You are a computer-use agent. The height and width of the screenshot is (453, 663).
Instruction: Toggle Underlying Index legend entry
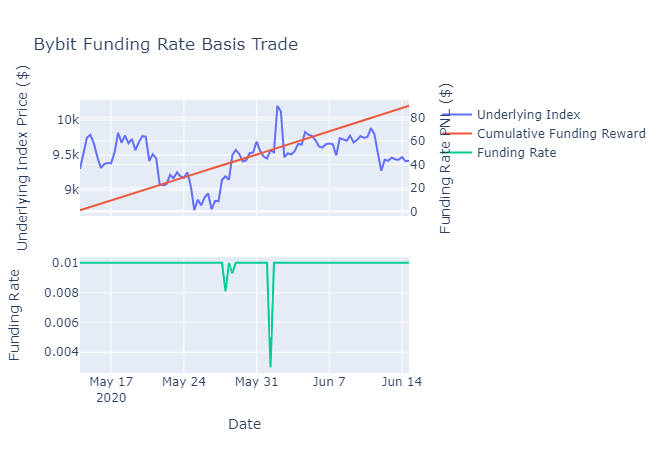[529, 115]
